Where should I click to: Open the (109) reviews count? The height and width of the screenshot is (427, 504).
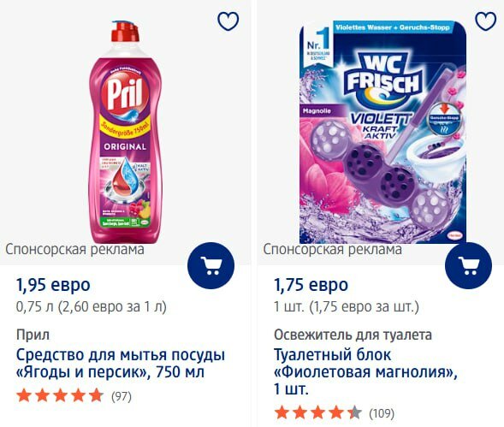click(382, 413)
